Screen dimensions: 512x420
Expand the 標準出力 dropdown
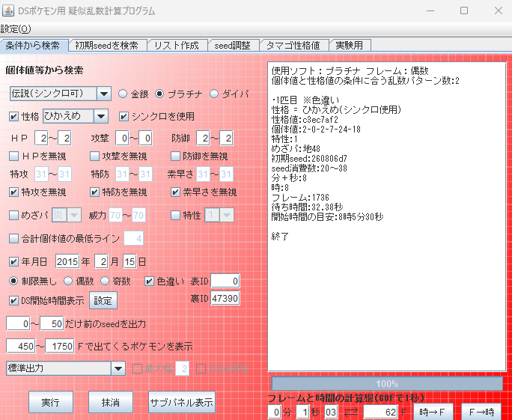[x=118, y=369]
